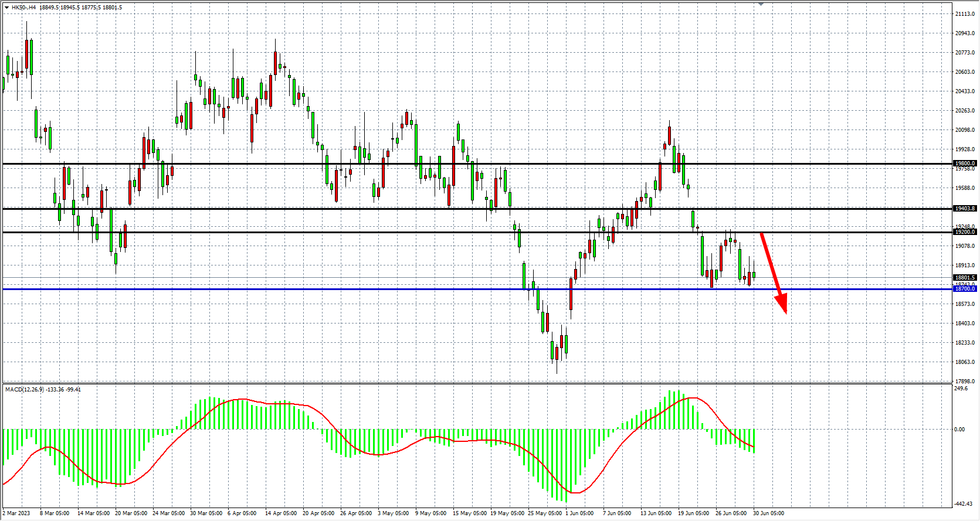Click the 17898.0 price scale label

tap(965, 382)
